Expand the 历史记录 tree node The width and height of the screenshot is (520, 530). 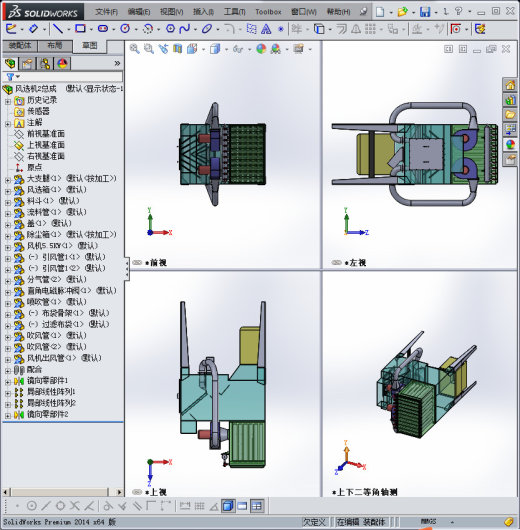pos(7,101)
